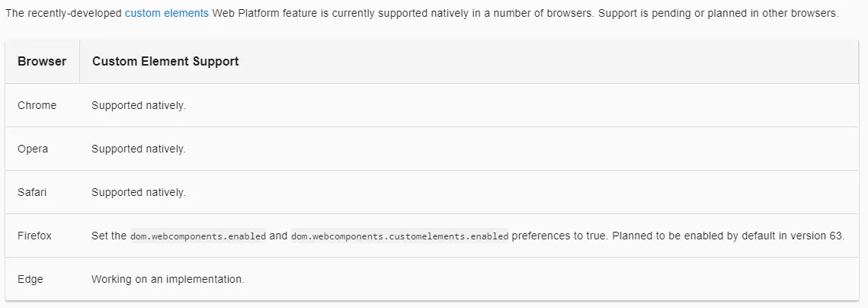This screenshot has height=308, width=868.
Task: Select the Safari browser cell
Action: tap(32, 192)
